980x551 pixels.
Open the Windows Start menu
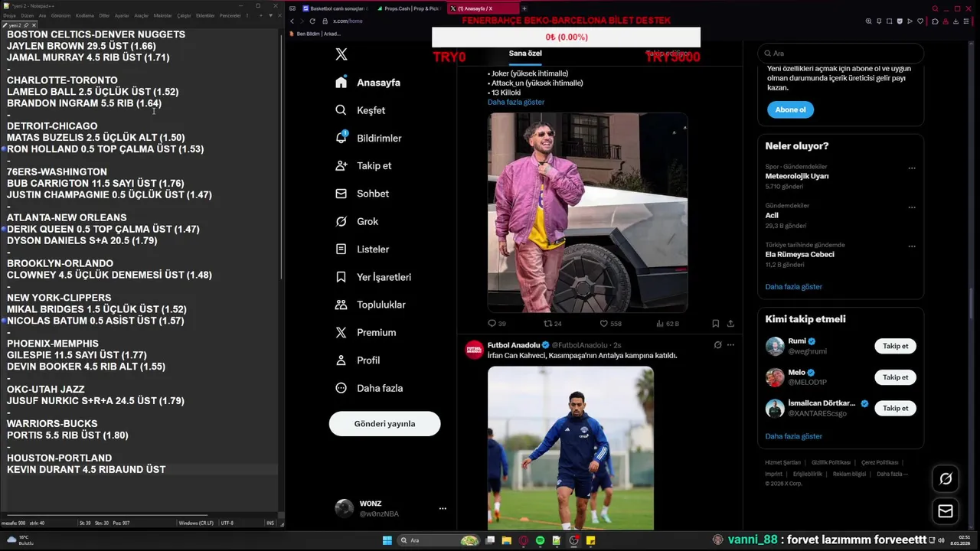(x=387, y=540)
